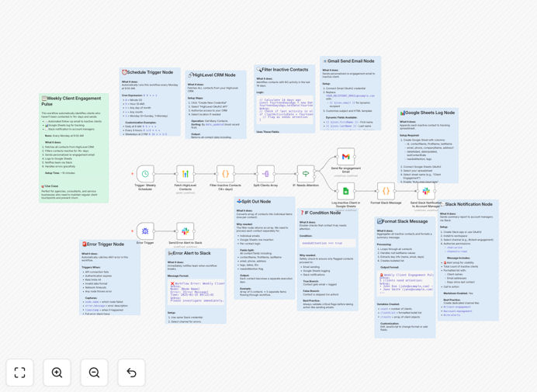Select the green Weekly Client Engagement Pulse sticky note

click(74, 148)
